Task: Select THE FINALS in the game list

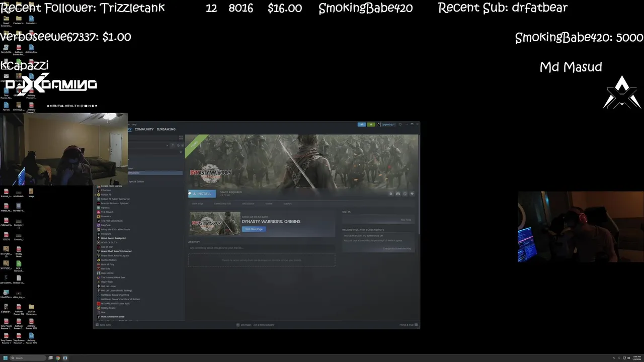Action: (107, 212)
